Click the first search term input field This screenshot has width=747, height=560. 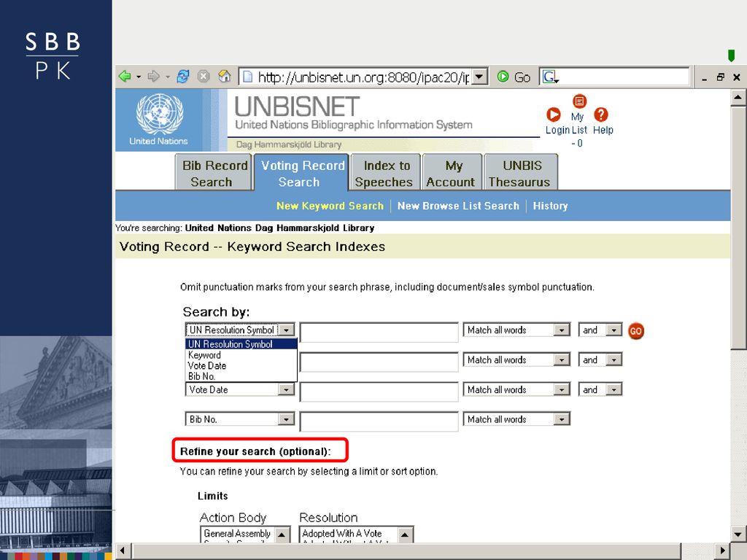[379, 332]
